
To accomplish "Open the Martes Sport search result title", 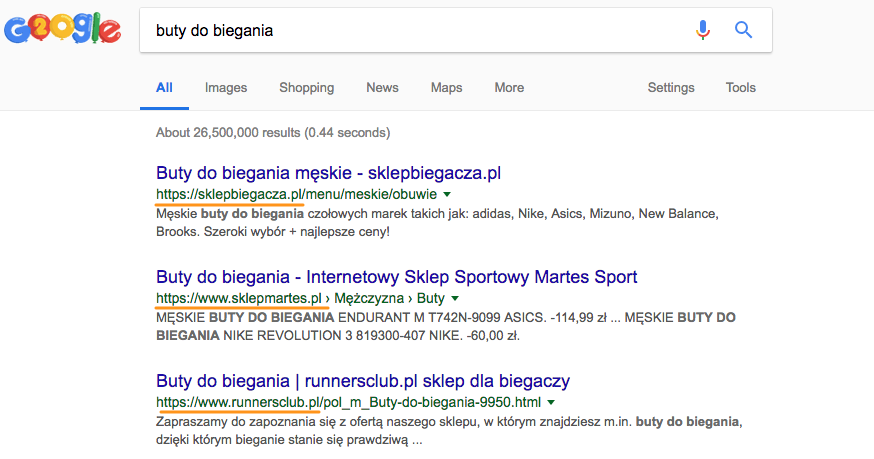I will click(397, 277).
